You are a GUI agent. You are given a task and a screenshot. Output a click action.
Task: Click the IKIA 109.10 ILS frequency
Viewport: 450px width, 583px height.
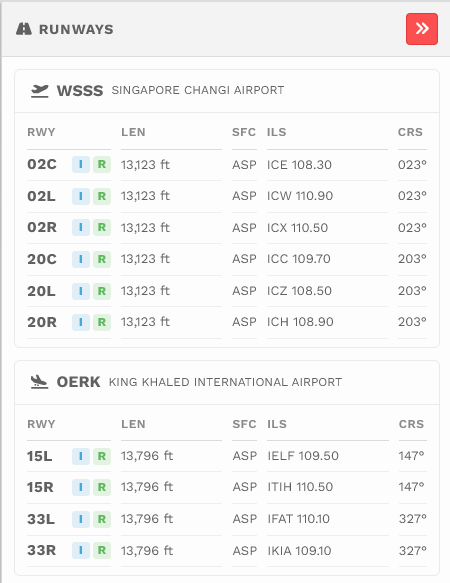click(299, 551)
